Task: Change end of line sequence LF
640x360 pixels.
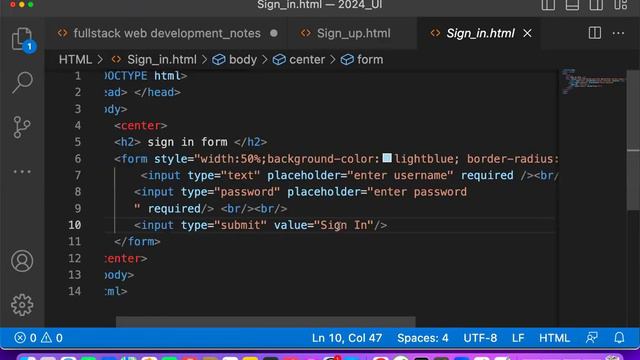Action: pos(518,338)
